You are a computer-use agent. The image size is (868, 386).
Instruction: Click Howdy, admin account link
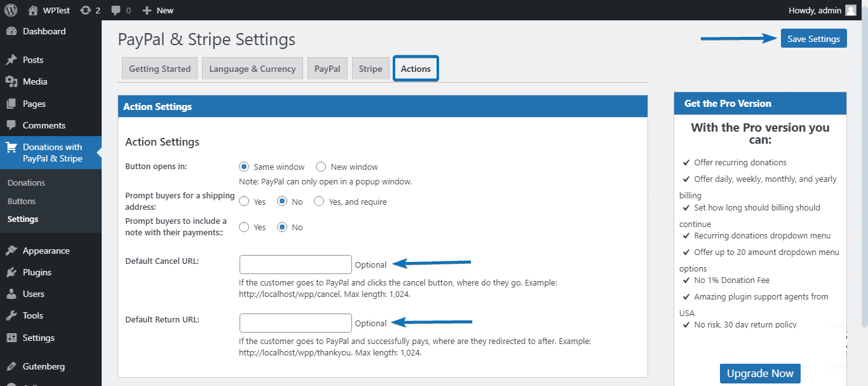tap(823, 10)
